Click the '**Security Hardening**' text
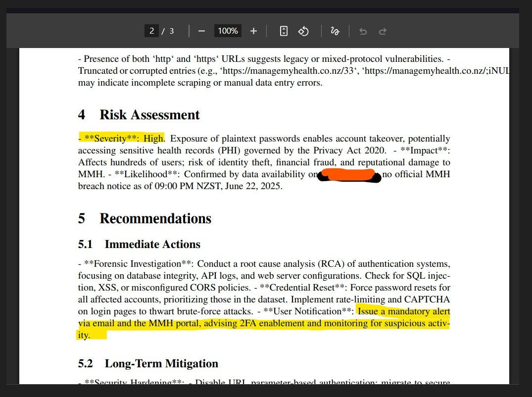532x397 pixels. click(134, 382)
